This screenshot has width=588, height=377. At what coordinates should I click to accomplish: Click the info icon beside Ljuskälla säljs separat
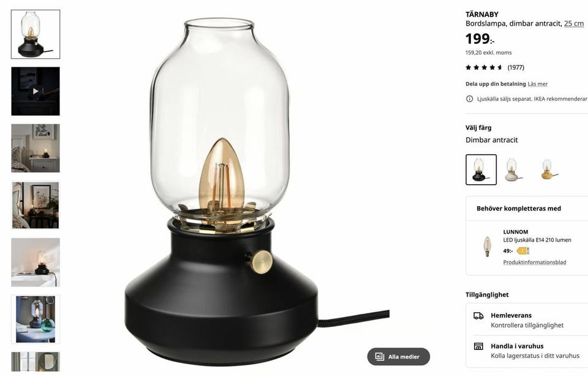(x=469, y=99)
